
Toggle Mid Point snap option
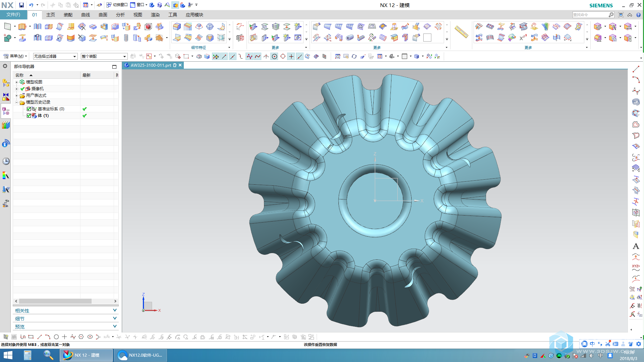click(232, 56)
